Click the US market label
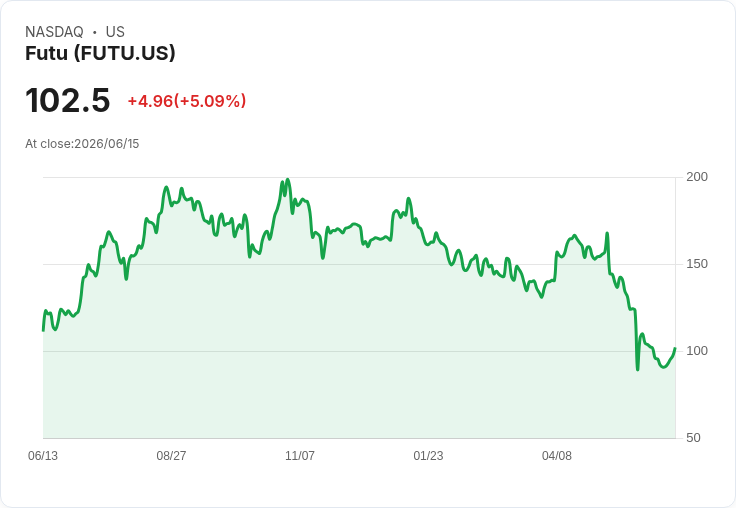 pos(115,32)
